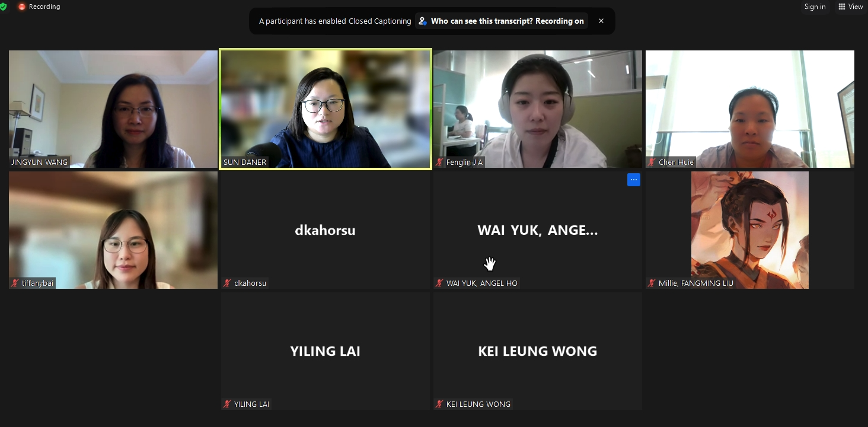Viewport: 868px width, 427px height.
Task: Click muted mic icon beside Chen Huie
Action: click(652, 162)
